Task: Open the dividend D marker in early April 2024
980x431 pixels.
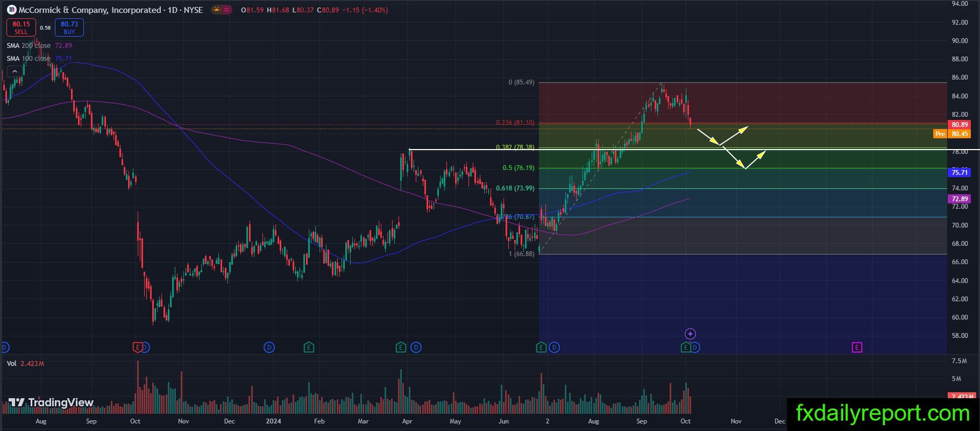Action: click(x=416, y=348)
